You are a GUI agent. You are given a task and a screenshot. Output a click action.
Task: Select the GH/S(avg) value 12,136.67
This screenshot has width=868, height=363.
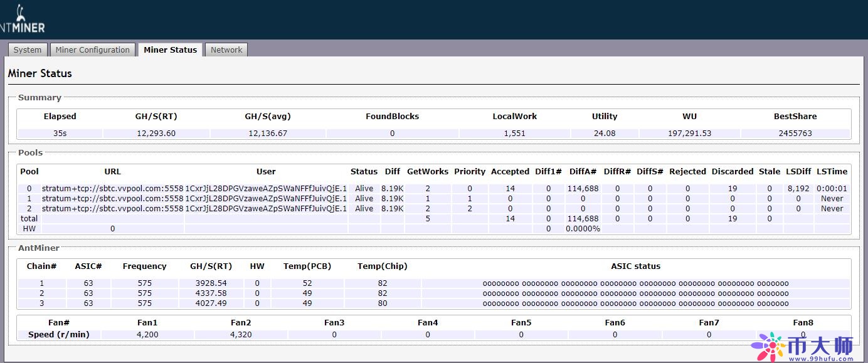coord(268,133)
